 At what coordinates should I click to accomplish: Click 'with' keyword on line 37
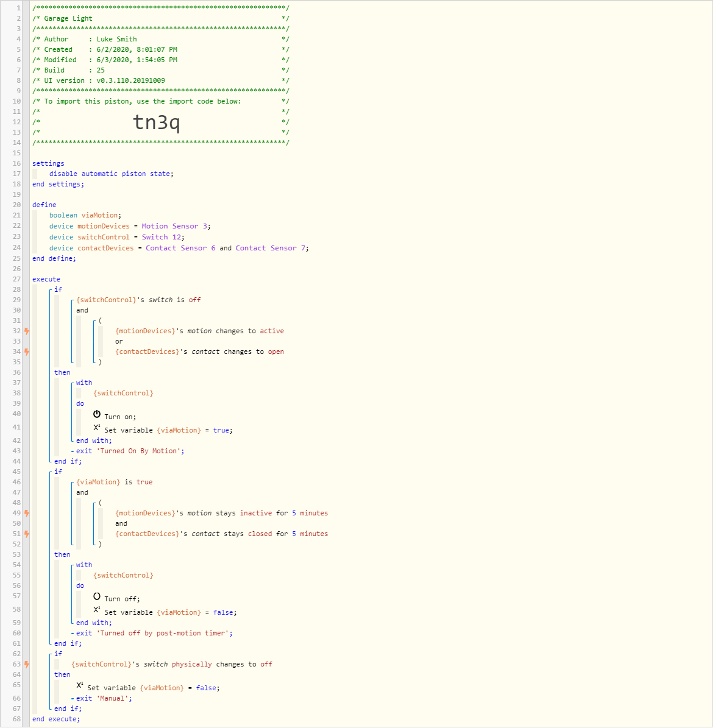(84, 383)
